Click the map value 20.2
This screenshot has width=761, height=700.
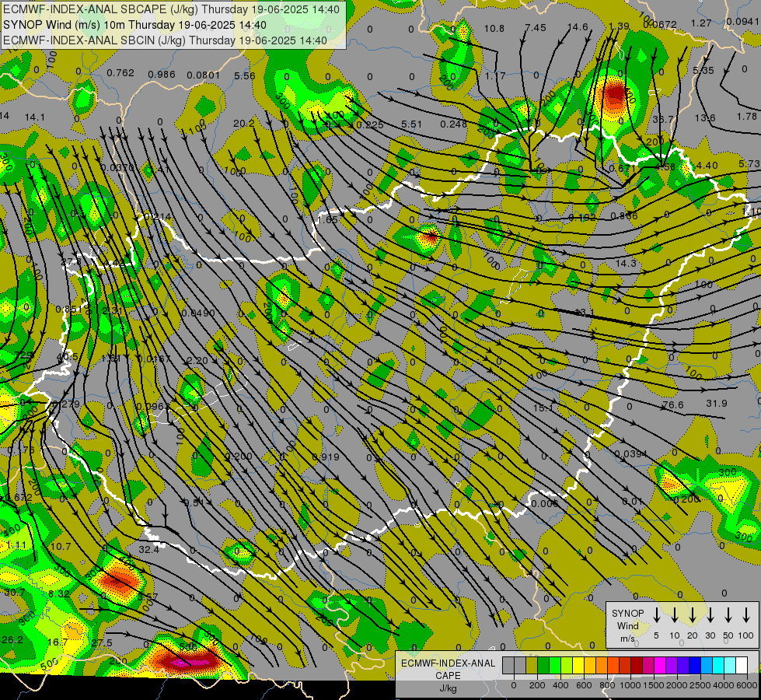coord(243,124)
